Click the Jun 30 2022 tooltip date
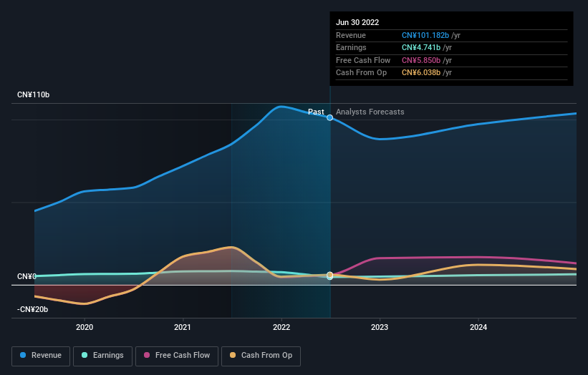 coord(357,22)
